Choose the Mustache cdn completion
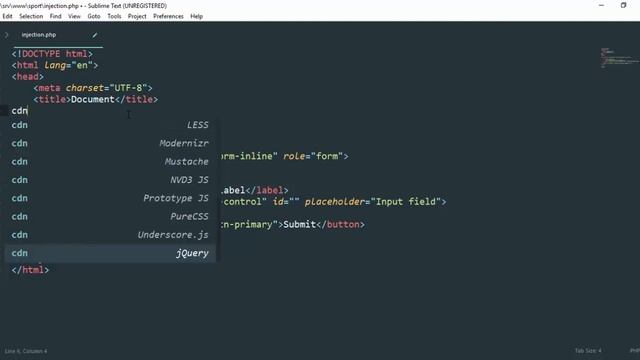 pos(110,162)
